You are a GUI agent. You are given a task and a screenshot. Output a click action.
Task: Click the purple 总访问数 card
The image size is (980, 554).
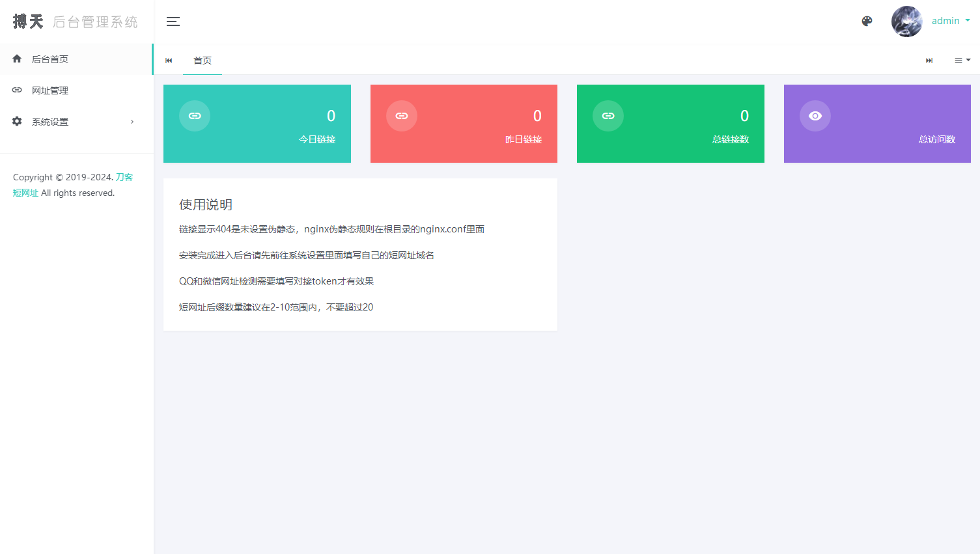pyautogui.click(x=876, y=124)
